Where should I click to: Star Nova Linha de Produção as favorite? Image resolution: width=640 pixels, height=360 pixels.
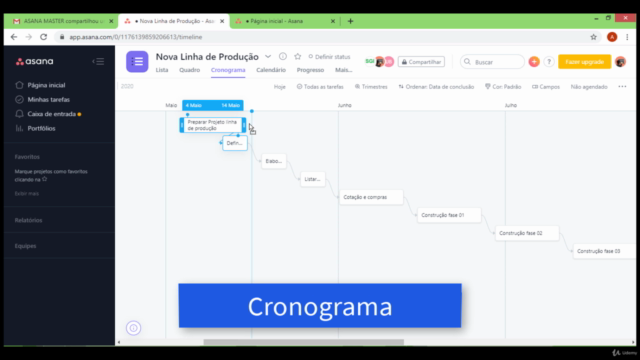click(298, 56)
